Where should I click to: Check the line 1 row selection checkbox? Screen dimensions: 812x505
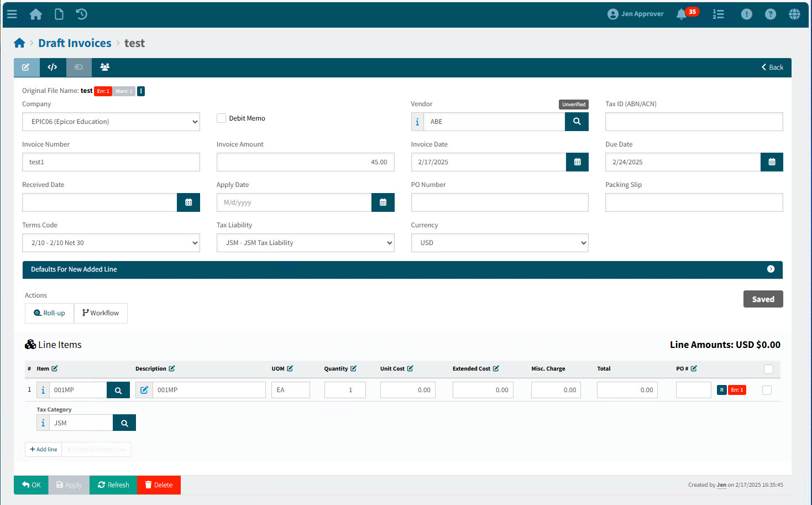(767, 391)
